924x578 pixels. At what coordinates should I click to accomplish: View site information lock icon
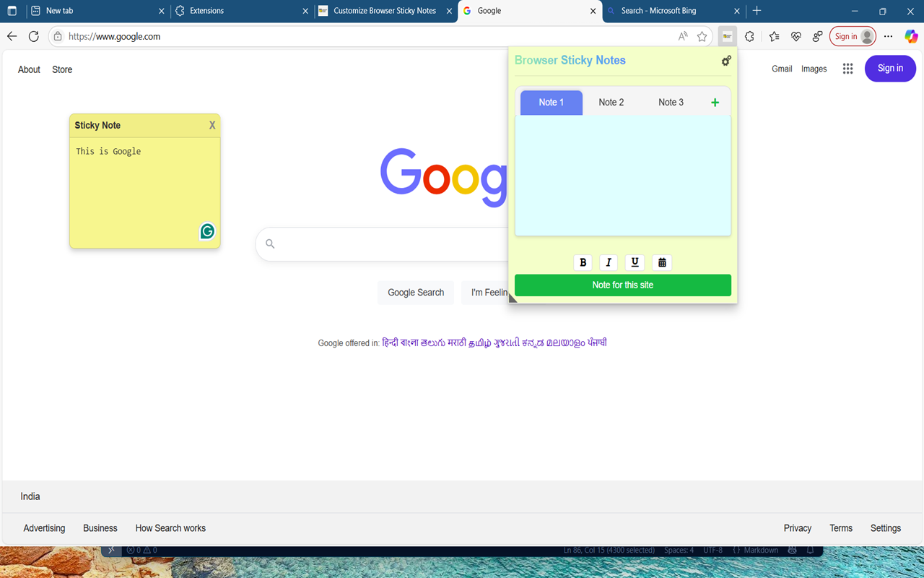[58, 36]
